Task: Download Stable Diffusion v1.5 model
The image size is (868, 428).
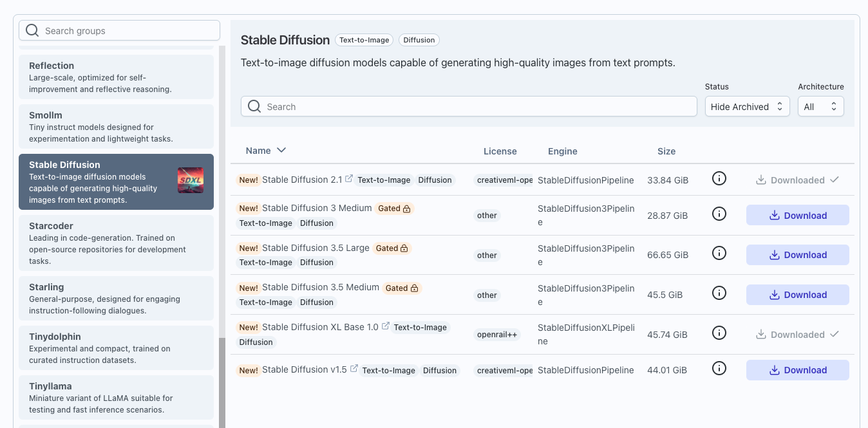Action: point(797,370)
